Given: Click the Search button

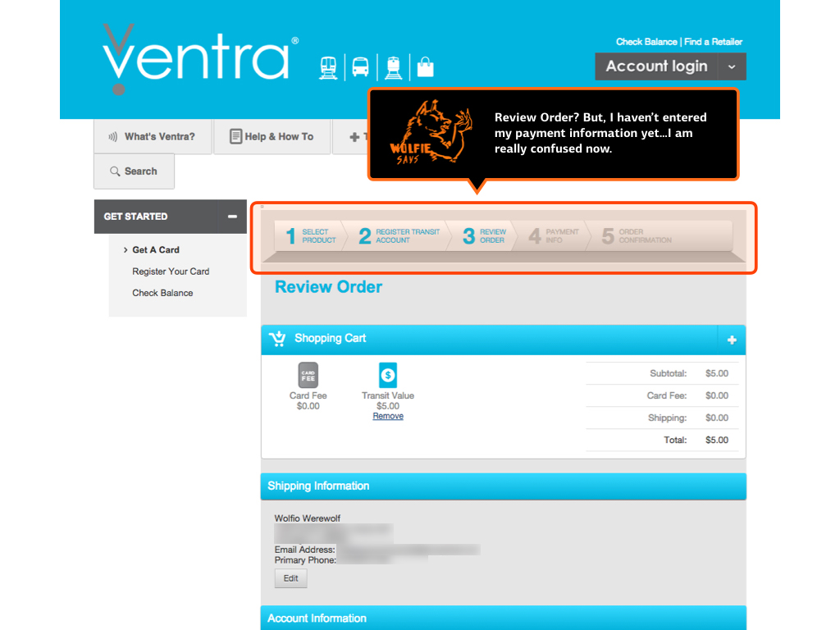Looking at the screenshot, I should (x=134, y=171).
